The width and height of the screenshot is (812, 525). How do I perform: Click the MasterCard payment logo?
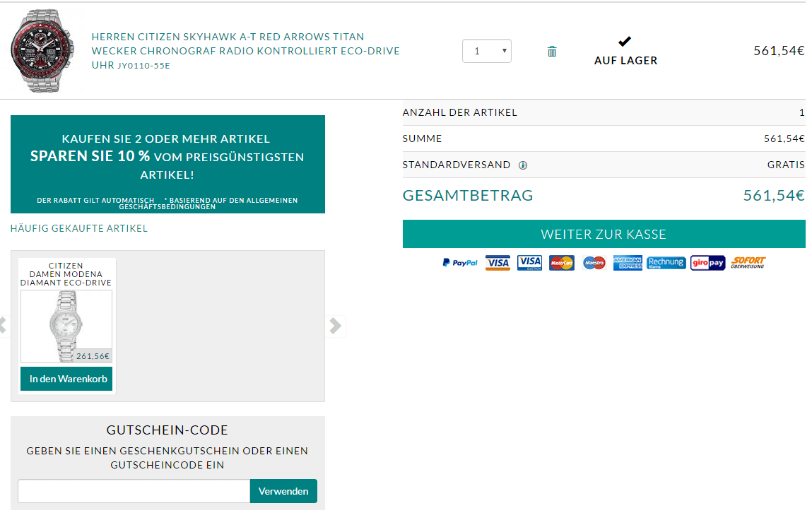562,263
